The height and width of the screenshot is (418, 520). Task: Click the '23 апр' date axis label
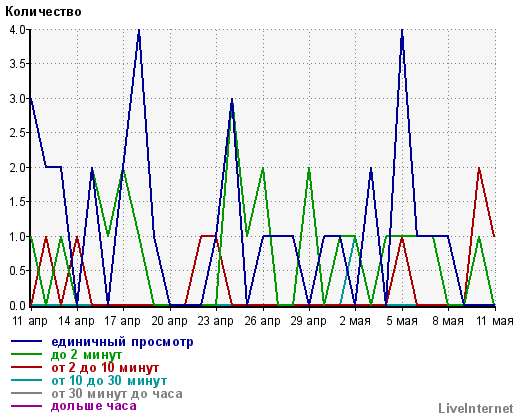215,321
